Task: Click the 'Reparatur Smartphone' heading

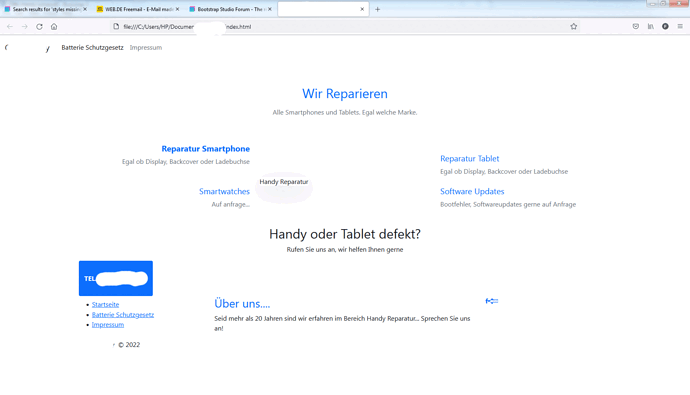Action: tap(206, 149)
